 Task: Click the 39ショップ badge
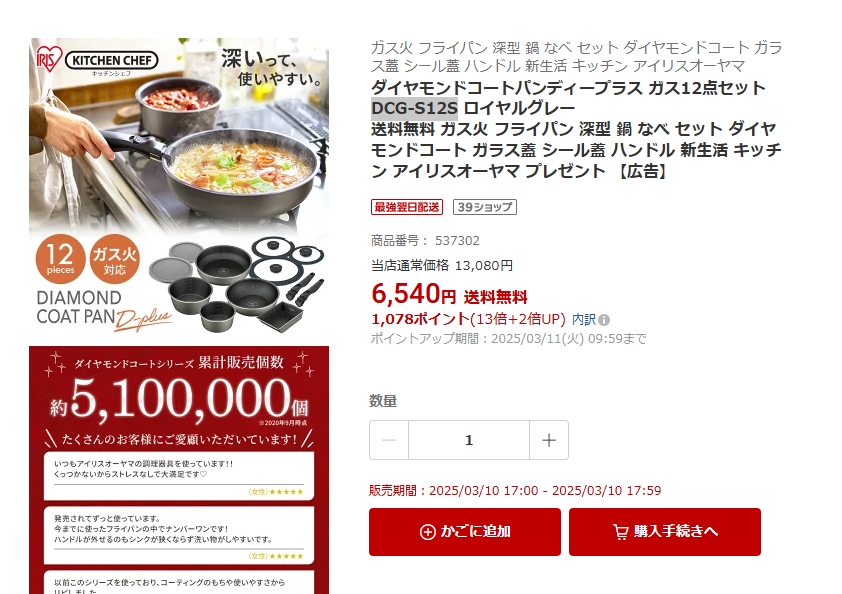(x=485, y=207)
